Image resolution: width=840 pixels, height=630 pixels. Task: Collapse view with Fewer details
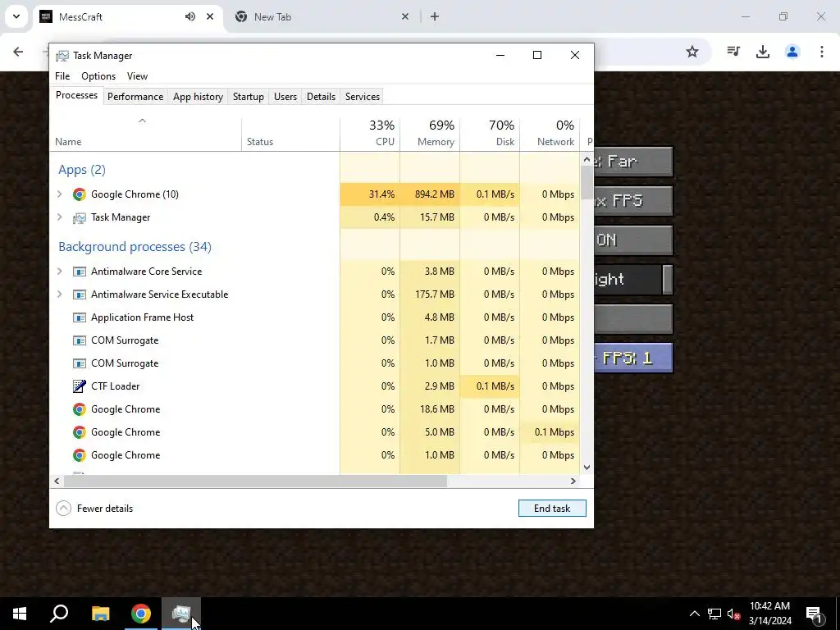(95, 509)
